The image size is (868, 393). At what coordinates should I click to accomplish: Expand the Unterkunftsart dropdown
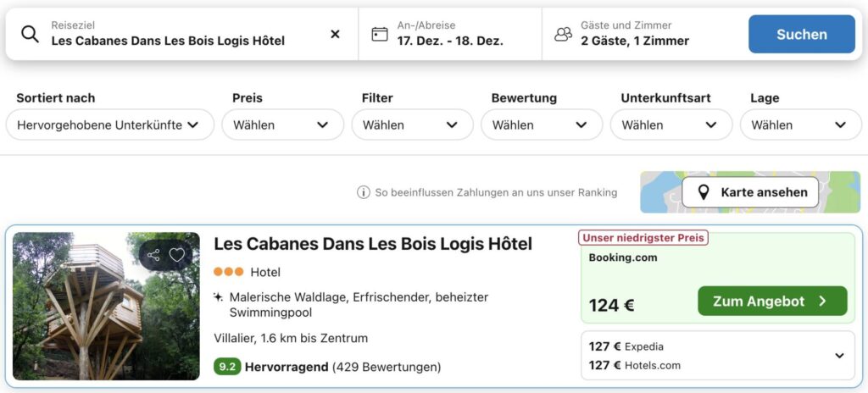coord(670,125)
